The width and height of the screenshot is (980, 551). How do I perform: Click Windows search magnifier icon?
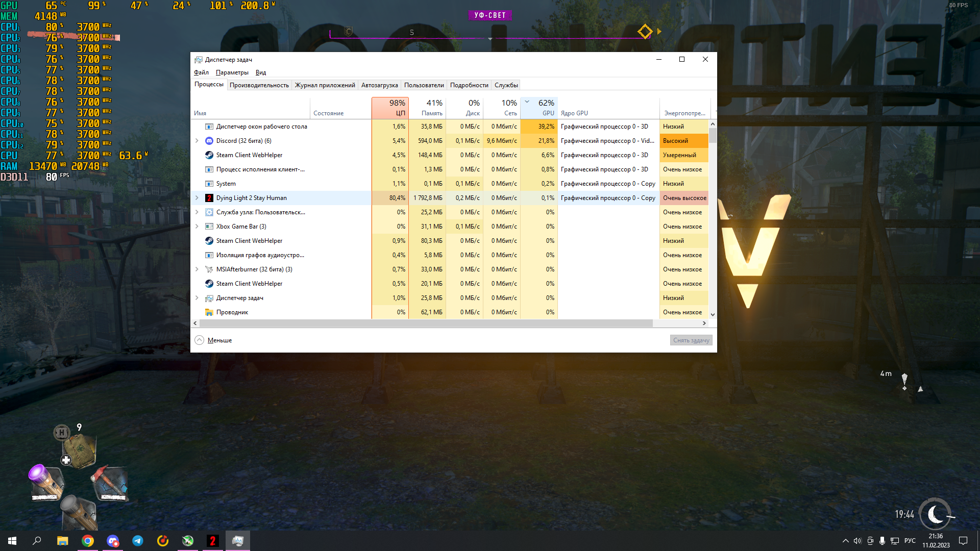tap(37, 541)
